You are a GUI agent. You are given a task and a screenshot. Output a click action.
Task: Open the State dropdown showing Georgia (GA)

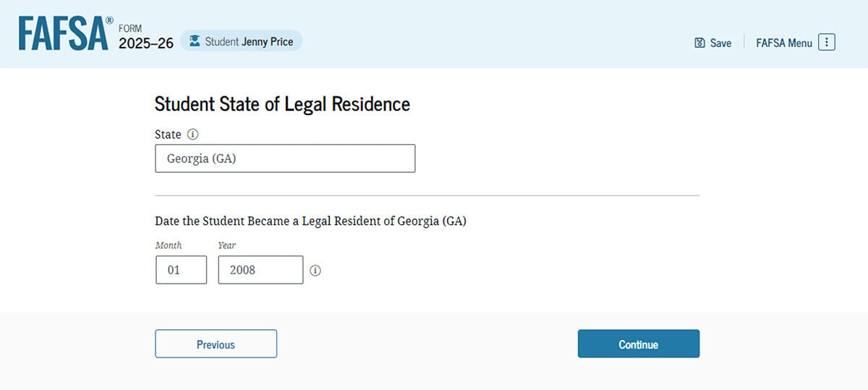click(285, 158)
